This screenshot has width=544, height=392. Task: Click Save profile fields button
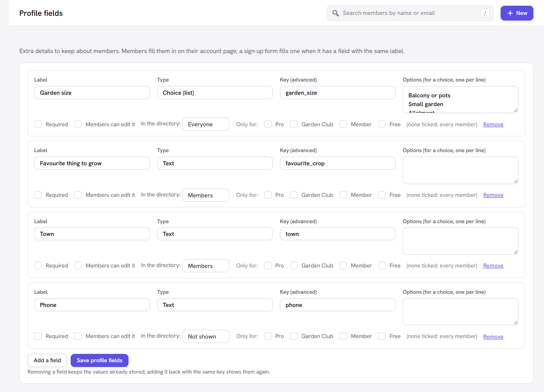[x=100, y=360]
